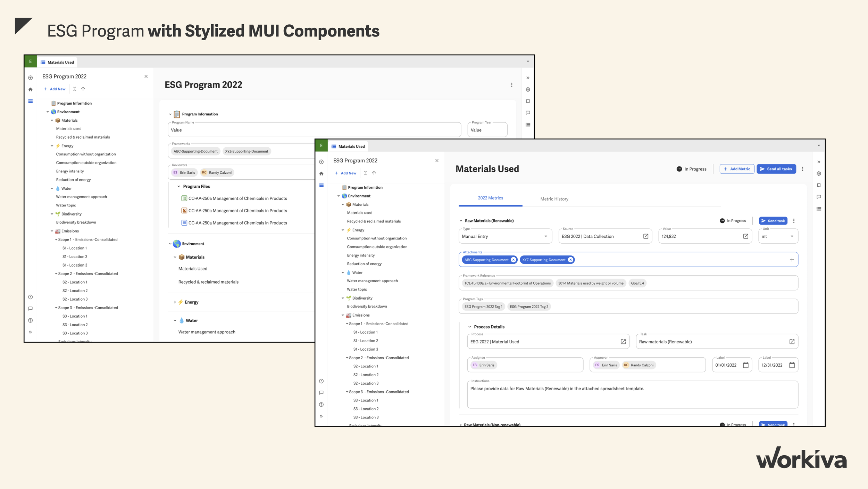Open help question icon in front window sidebar
Image resolution: width=868 pixels, height=489 pixels.
[x=321, y=404]
